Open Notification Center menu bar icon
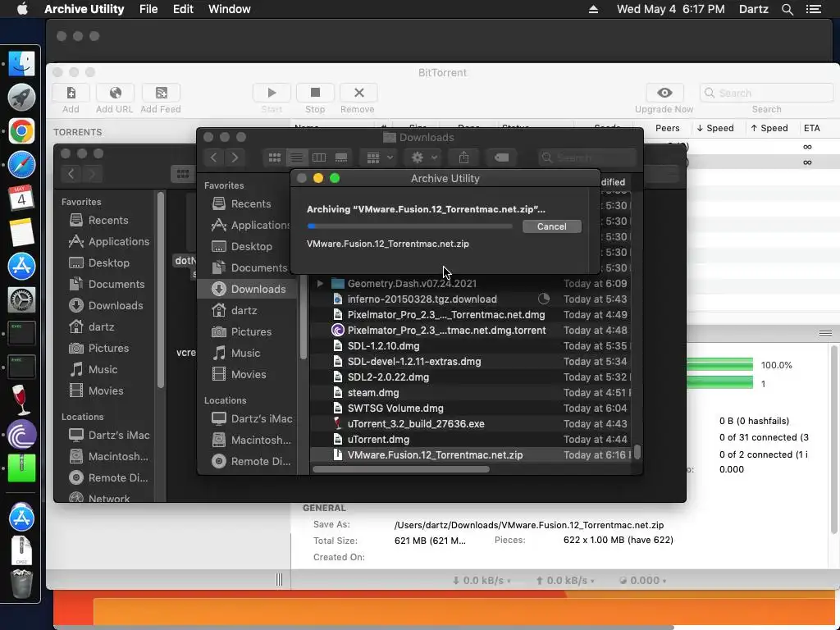840x630 pixels. pos(814,9)
